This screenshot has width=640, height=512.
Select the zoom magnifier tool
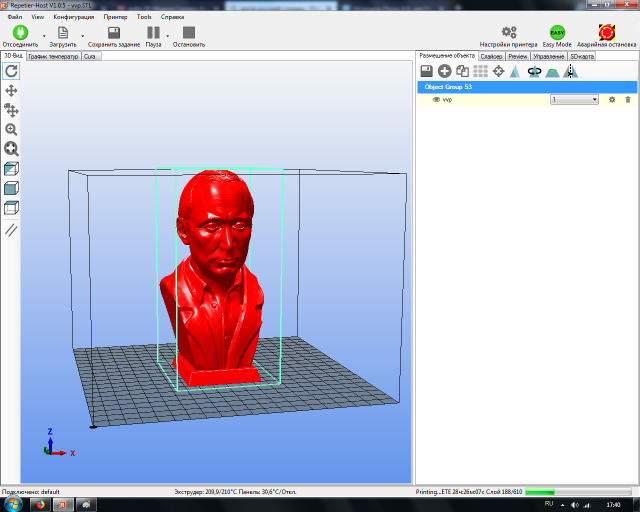(11, 129)
